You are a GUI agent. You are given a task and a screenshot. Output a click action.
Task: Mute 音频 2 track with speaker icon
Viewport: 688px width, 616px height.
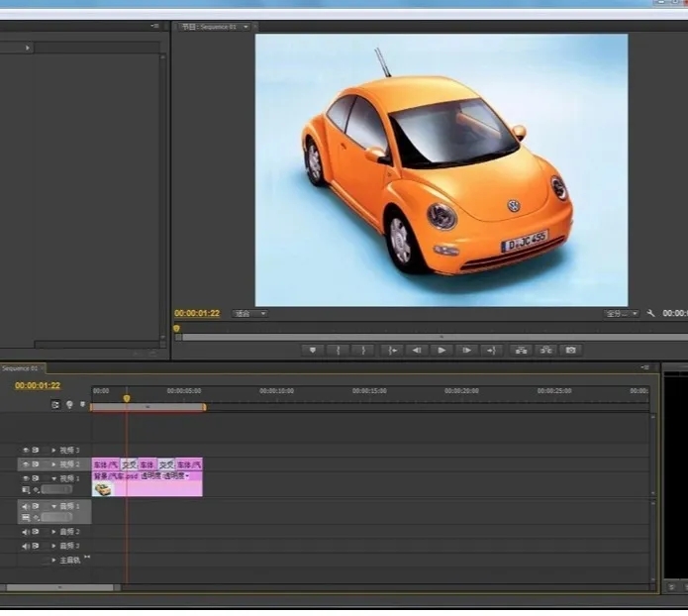tap(27, 532)
